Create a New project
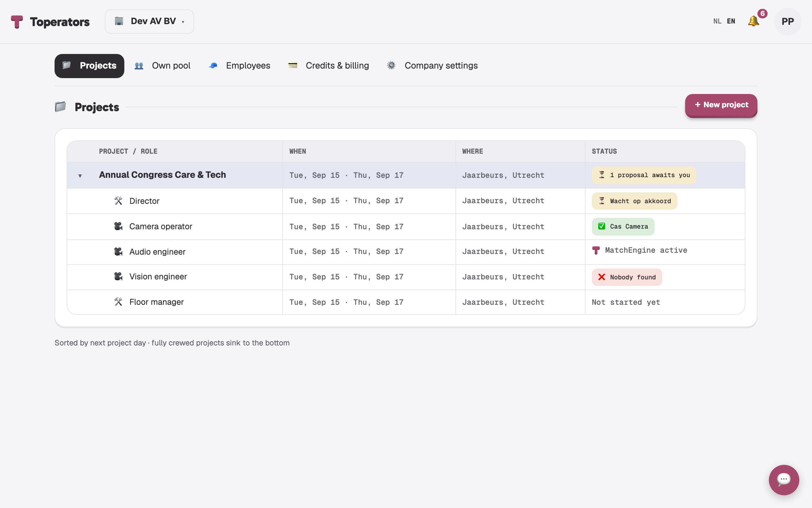The image size is (812, 508). click(x=721, y=105)
